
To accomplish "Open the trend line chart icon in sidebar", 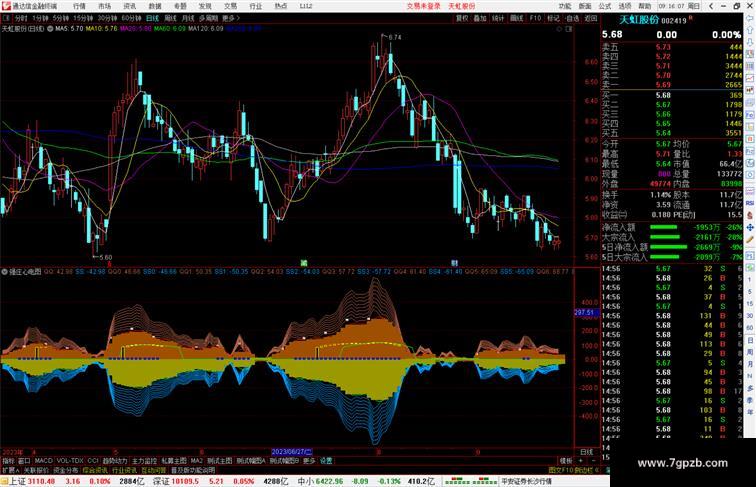I will coord(750,78).
